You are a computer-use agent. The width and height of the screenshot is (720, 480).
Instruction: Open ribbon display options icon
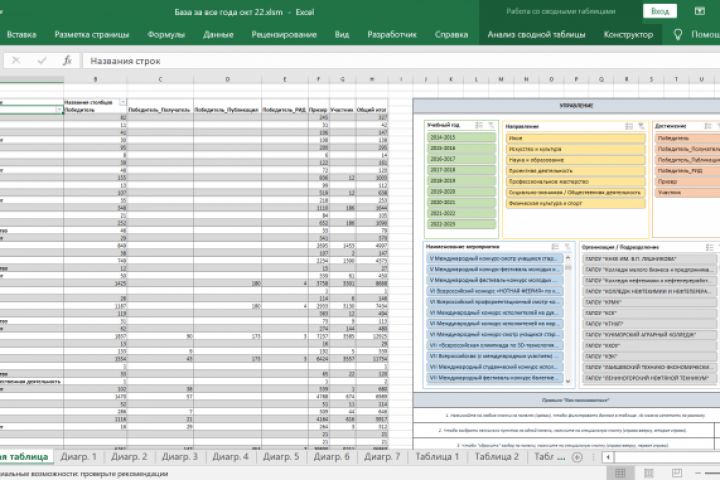(699, 11)
